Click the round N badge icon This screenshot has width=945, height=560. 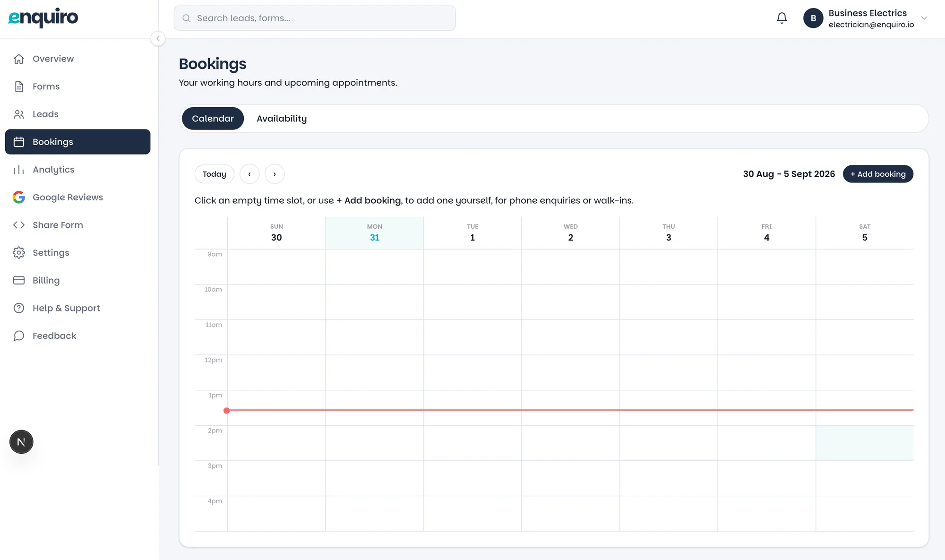click(x=21, y=442)
